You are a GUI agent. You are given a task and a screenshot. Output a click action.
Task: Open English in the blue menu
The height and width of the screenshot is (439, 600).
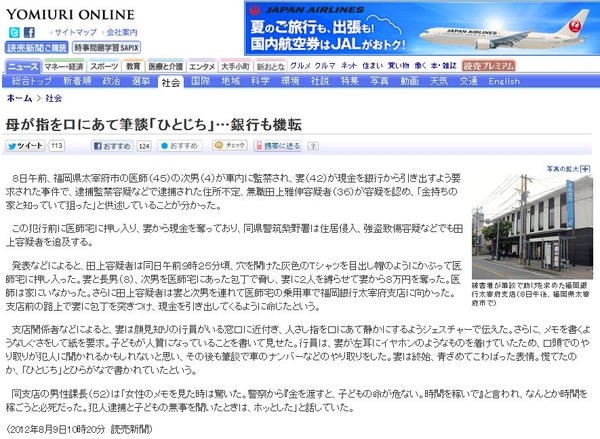tap(504, 81)
